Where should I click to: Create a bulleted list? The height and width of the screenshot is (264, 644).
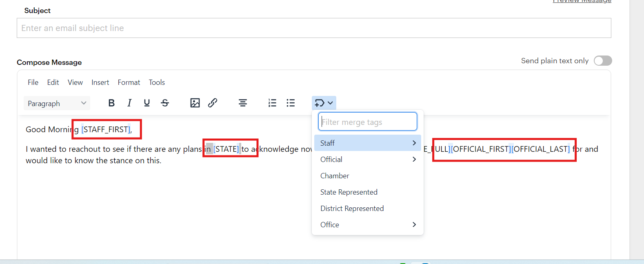(x=291, y=103)
